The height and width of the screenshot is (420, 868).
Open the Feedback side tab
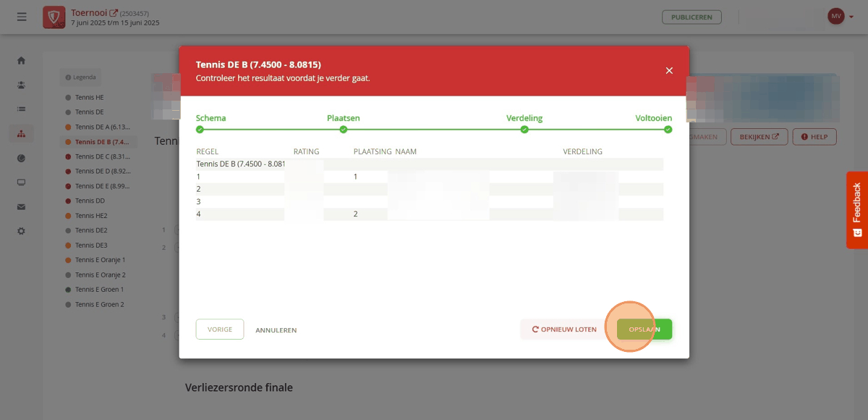click(857, 210)
